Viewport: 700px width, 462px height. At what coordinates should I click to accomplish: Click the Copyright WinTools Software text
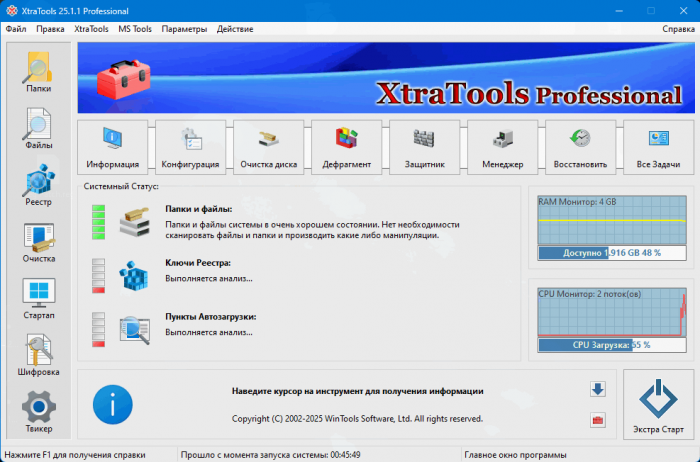point(357,419)
